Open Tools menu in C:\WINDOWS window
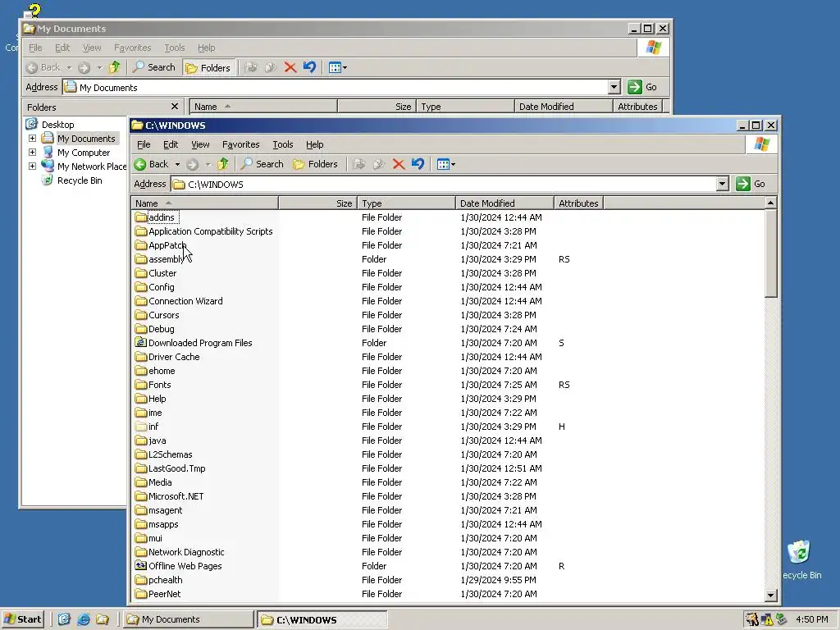This screenshot has width=840, height=630. [x=283, y=144]
